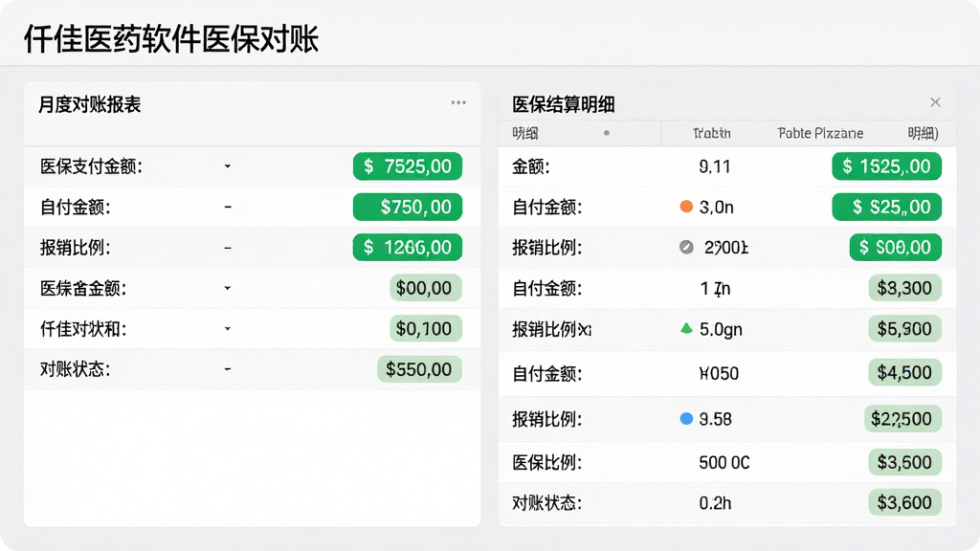
Task: Click the ¥050 value in the $4,500 row
Action: (719, 374)
